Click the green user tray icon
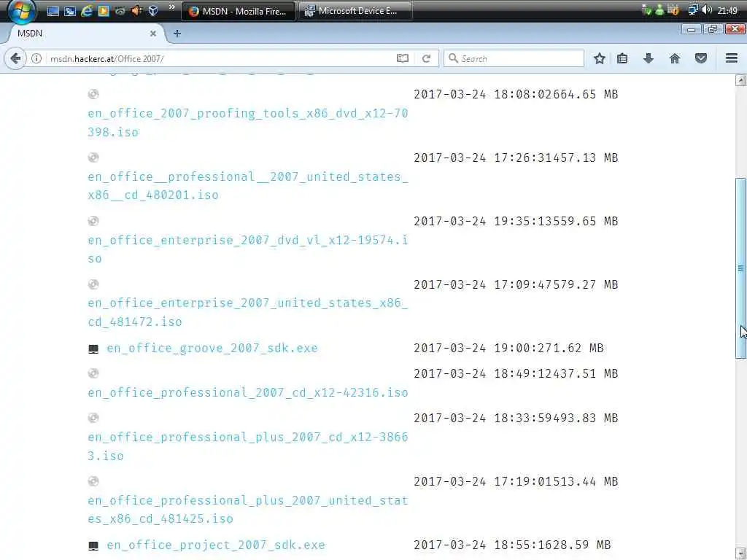747x560 pixels. pyautogui.click(x=659, y=10)
